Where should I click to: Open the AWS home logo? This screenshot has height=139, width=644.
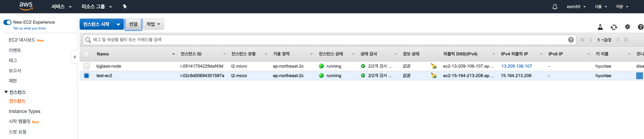pos(26,6)
